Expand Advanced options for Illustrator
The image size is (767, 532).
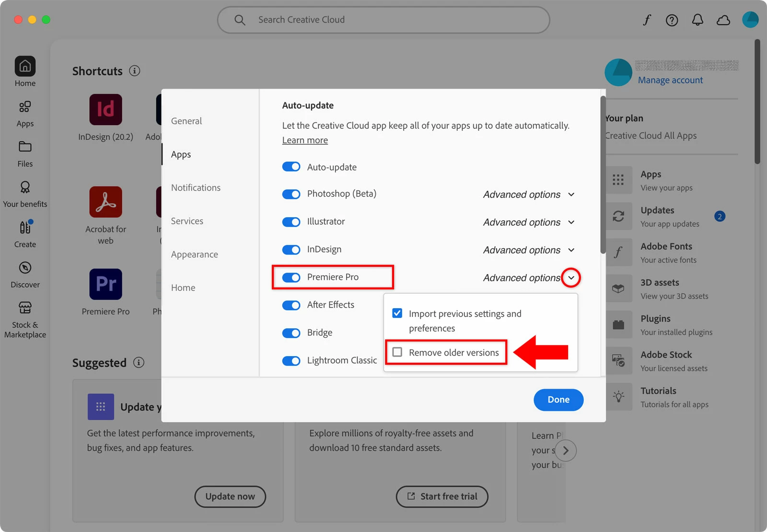point(571,222)
